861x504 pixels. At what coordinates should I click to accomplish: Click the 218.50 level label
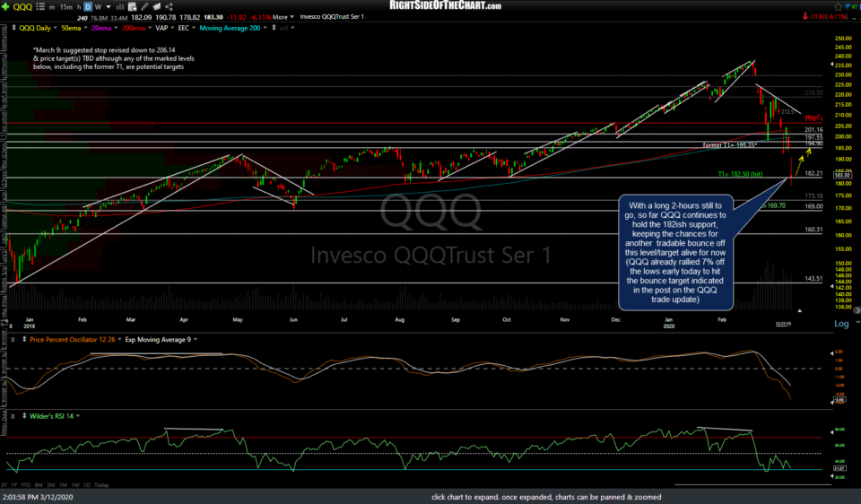coord(813,93)
